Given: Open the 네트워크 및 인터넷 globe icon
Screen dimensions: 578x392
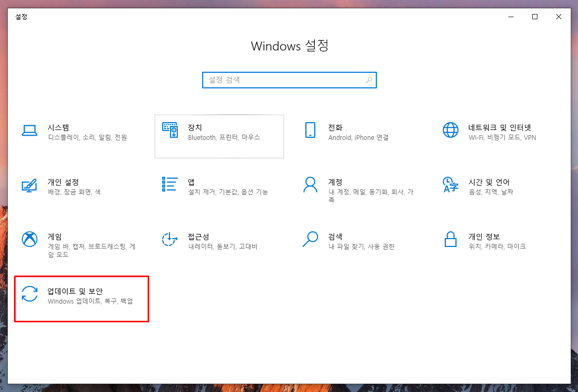Looking at the screenshot, I should pyautogui.click(x=451, y=130).
